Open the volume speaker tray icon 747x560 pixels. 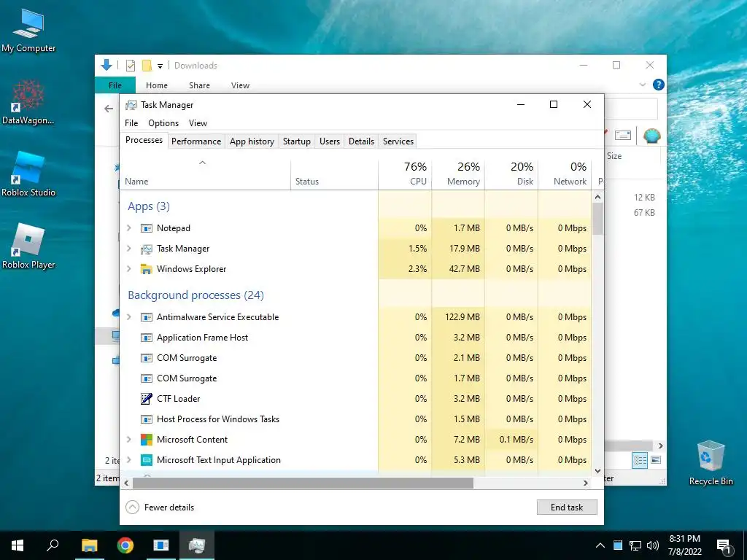[x=653, y=545]
